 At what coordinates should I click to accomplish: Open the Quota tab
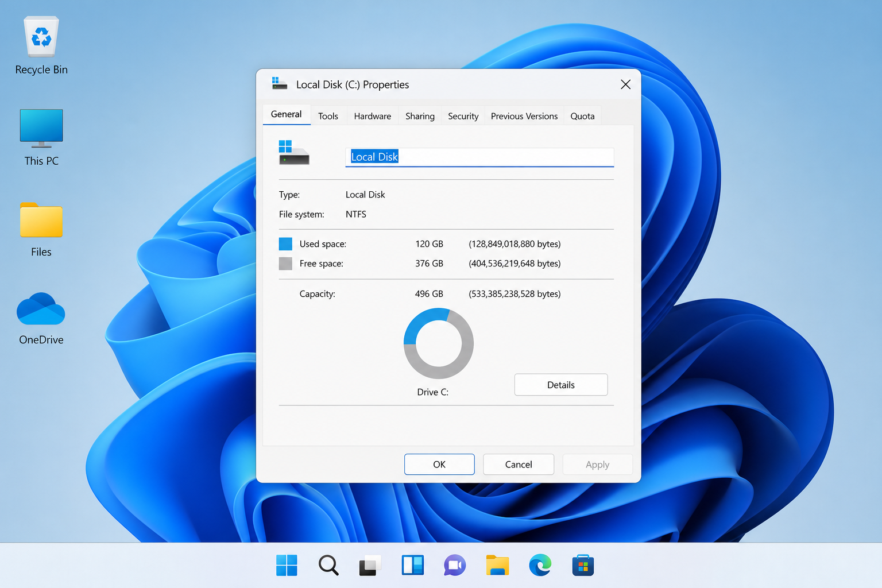583,116
